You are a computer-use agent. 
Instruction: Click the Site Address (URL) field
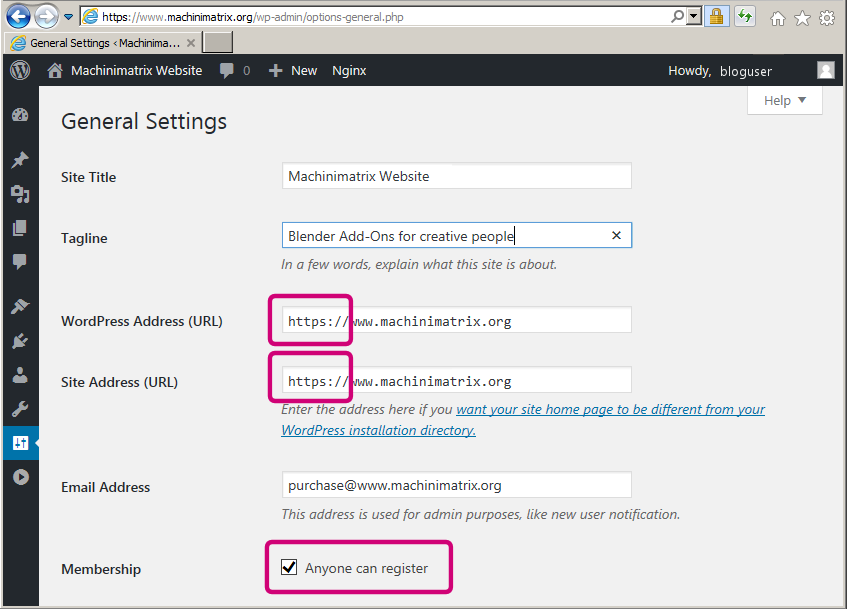456,381
